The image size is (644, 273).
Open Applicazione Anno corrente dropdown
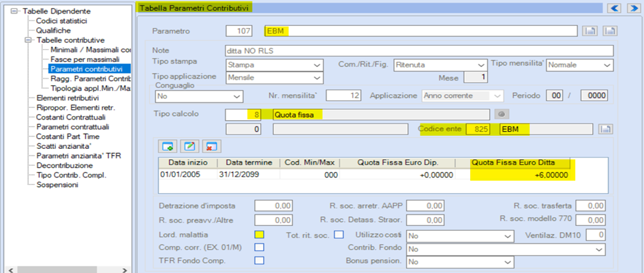463,96
